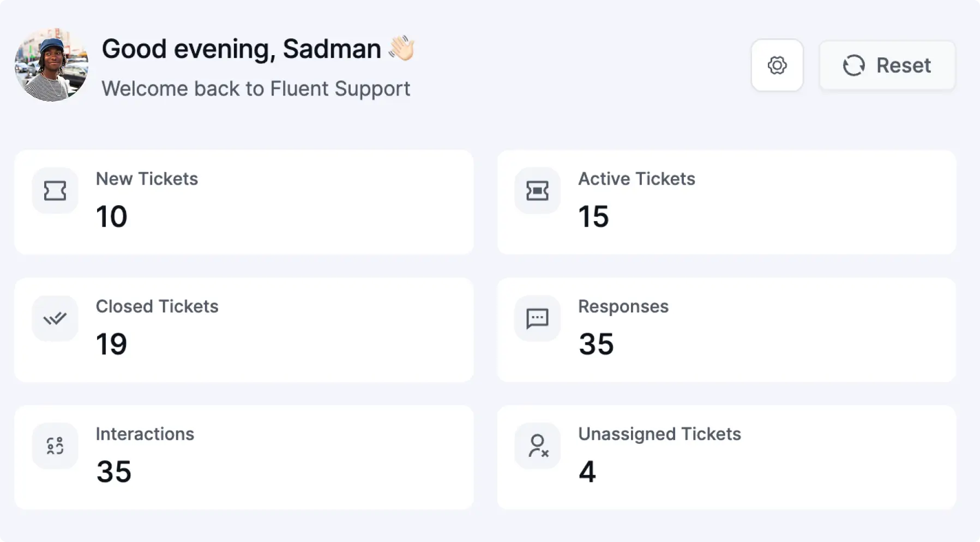Viewport: 980px width, 542px height.
Task: Open the New Tickets card
Action: (x=244, y=202)
